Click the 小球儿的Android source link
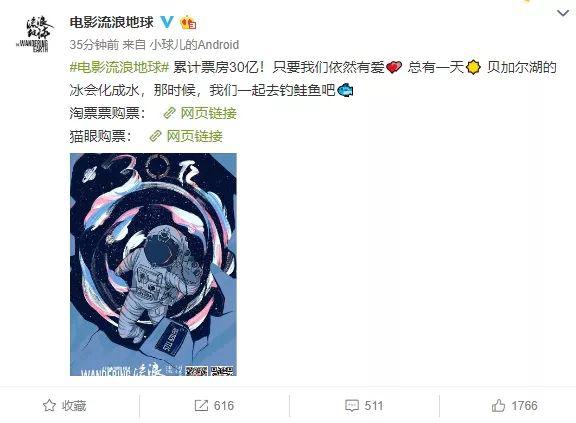This screenshot has width=576, height=423. pos(194,45)
